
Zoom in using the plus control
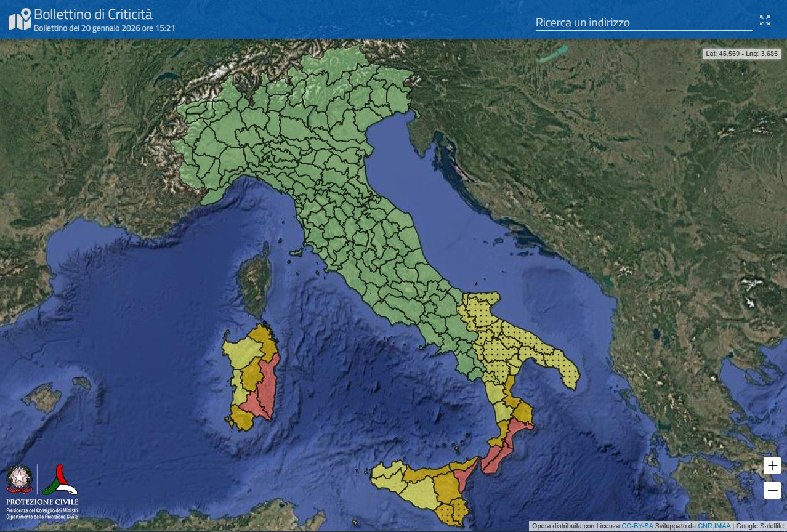772,465
